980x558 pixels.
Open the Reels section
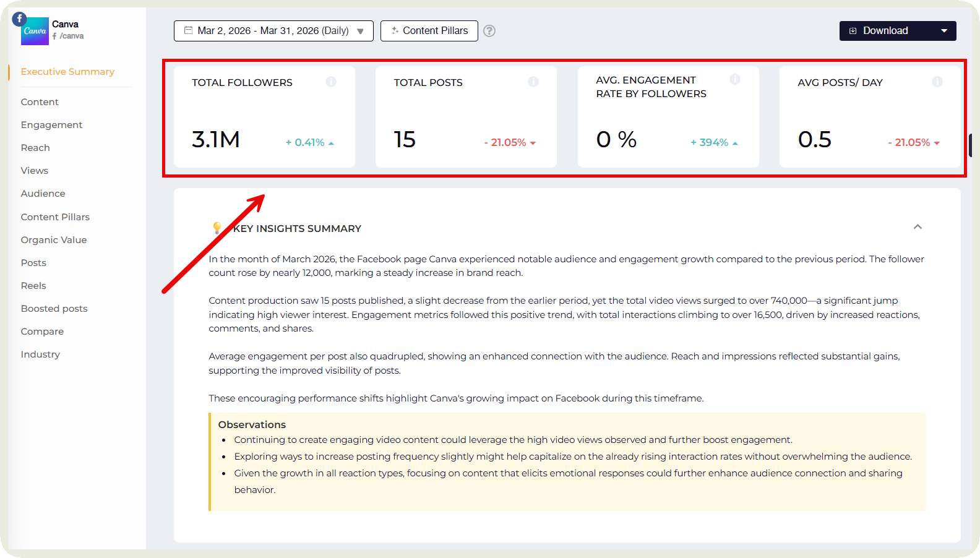point(33,286)
